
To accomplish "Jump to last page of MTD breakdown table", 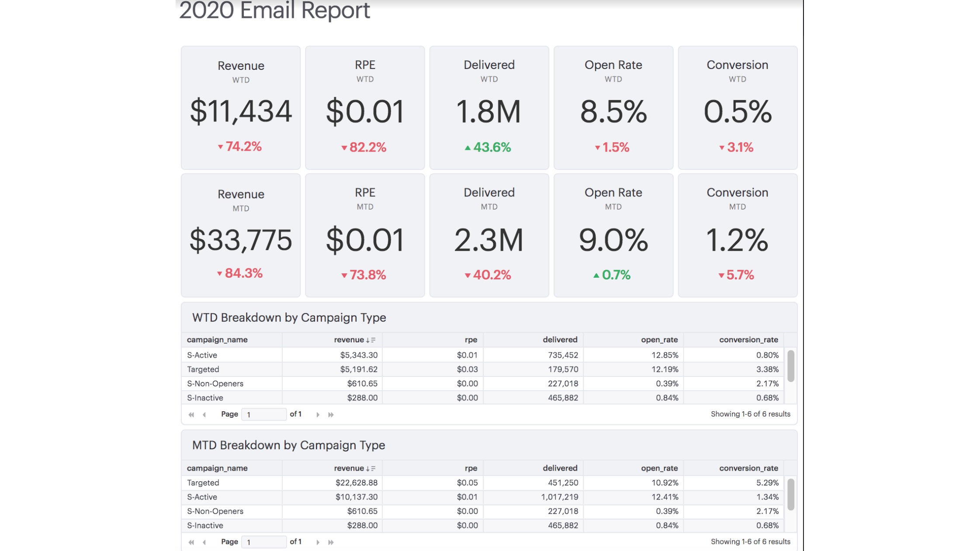I will point(331,541).
